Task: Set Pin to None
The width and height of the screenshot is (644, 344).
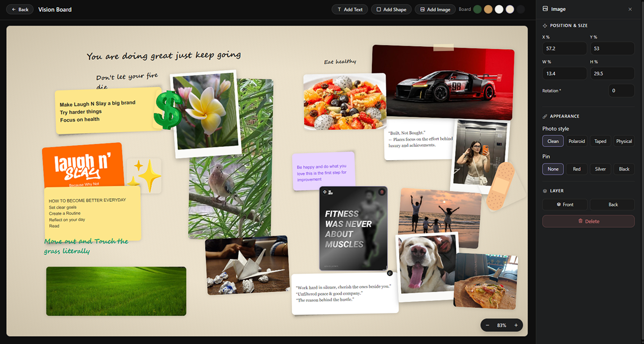Action: [553, 169]
